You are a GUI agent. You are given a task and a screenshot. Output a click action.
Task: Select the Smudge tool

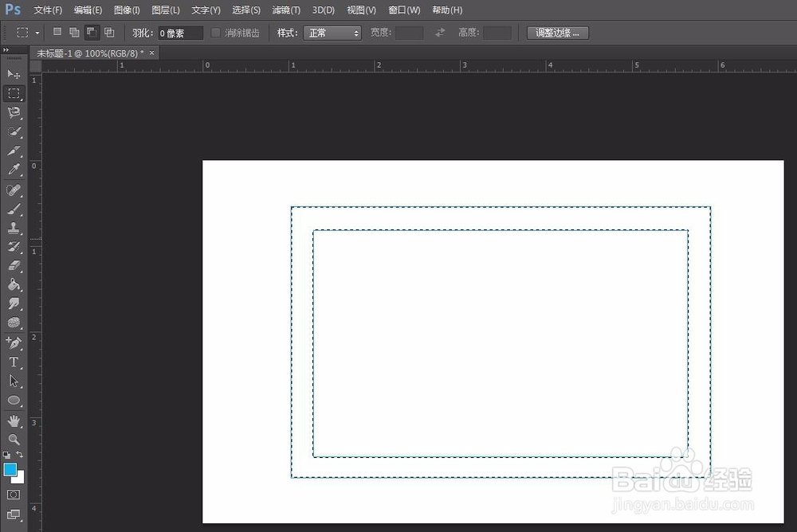tap(14, 304)
